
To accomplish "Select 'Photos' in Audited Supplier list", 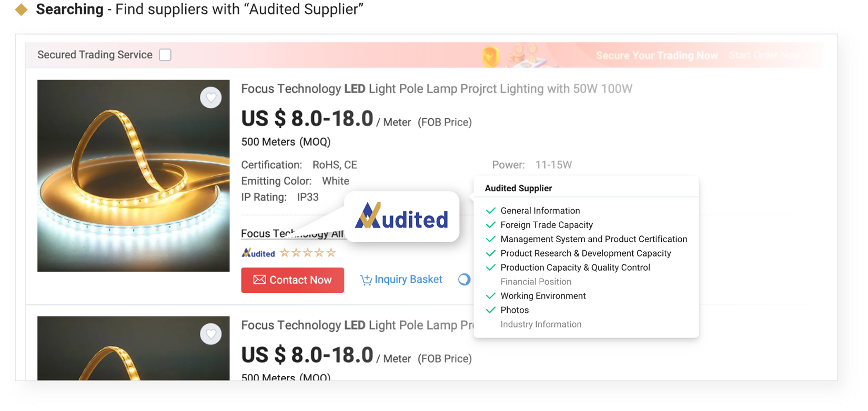I will point(514,310).
